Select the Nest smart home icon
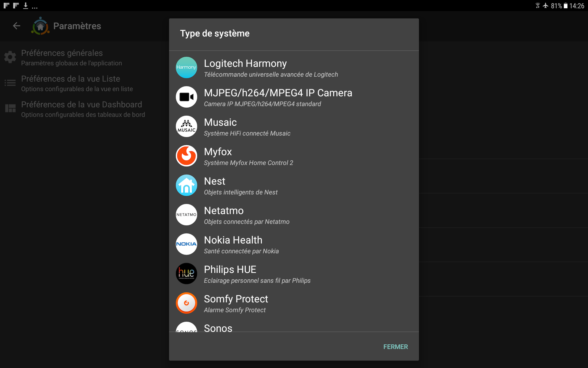This screenshot has height=368, width=588. (x=186, y=185)
